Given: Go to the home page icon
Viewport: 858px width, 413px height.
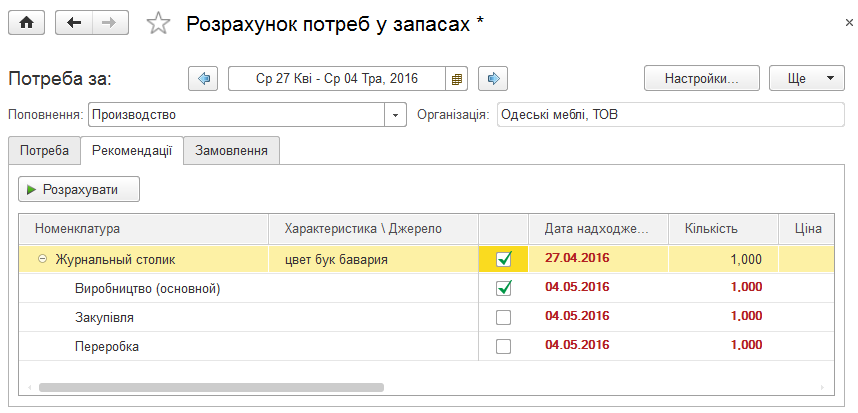Looking at the screenshot, I should coord(26,22).
